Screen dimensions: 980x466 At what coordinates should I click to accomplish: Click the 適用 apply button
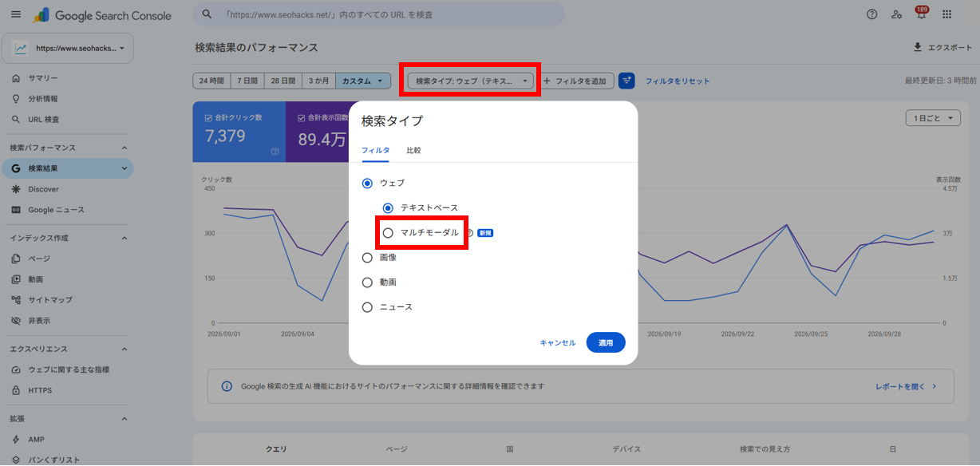(606, 342)
